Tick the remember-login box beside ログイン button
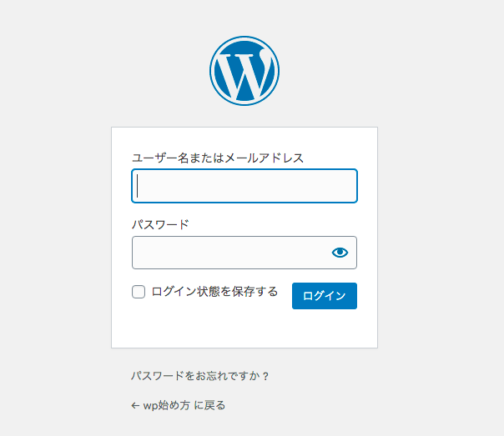Viewport: 504px width, 436px height. [x=139, y=292]
